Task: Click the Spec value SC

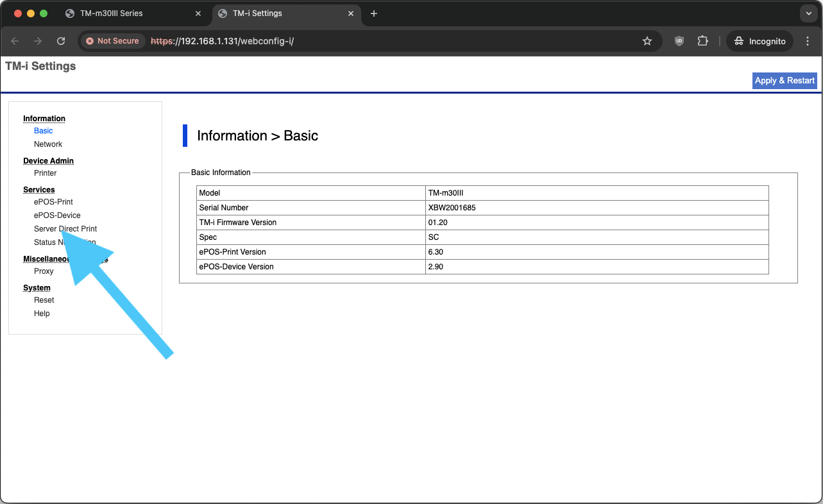Action: click(x=597, y=237)
